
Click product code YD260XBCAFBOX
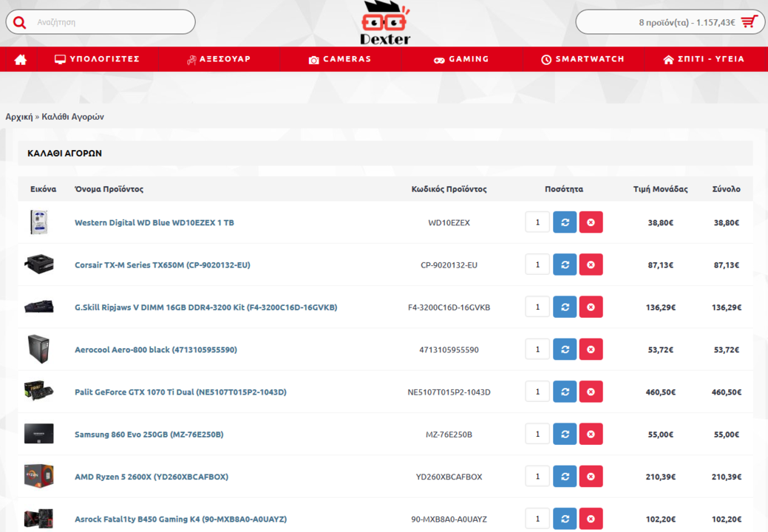[449, 477]
